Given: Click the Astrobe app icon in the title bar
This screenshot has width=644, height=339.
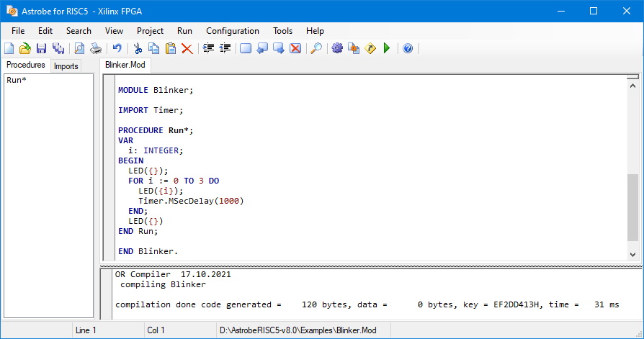Looking at the screenshot, I should click(x=12, y=11).
